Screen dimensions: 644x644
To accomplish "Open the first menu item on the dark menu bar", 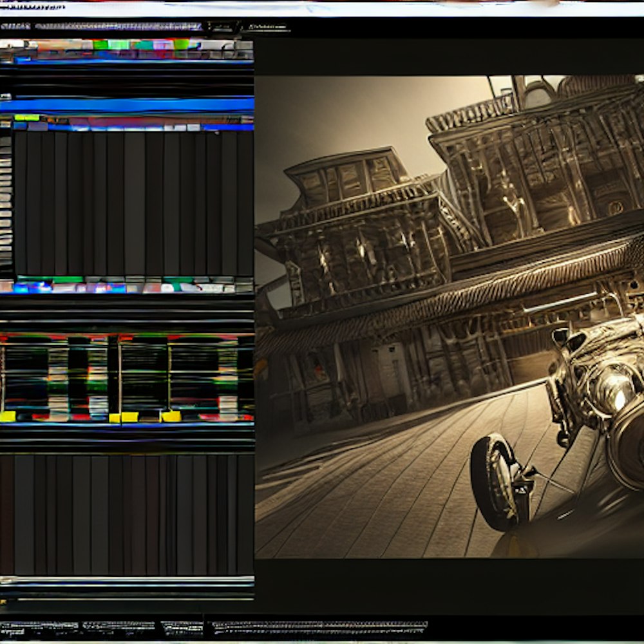I will [x=15, y=27].
